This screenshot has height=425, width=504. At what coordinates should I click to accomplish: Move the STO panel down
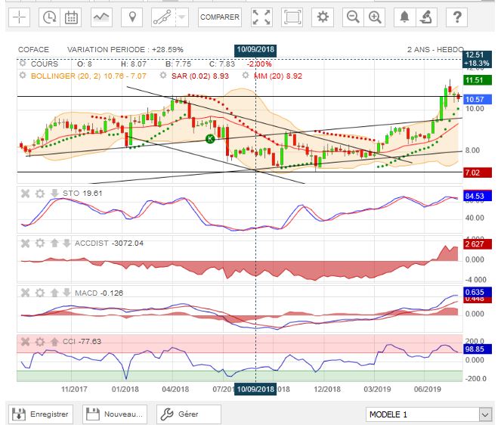(x=54, y=193)
